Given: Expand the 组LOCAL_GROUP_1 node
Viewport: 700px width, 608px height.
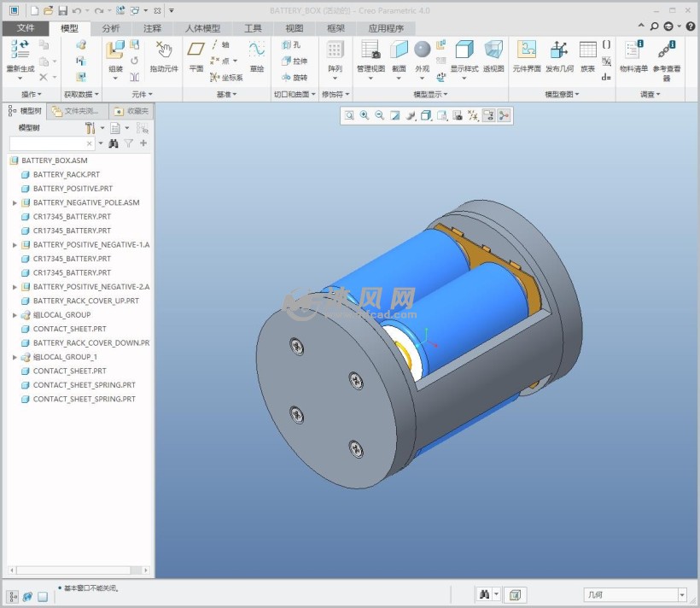Looking at the screenshot, I should pyautogui.click(x=15, y=357).
